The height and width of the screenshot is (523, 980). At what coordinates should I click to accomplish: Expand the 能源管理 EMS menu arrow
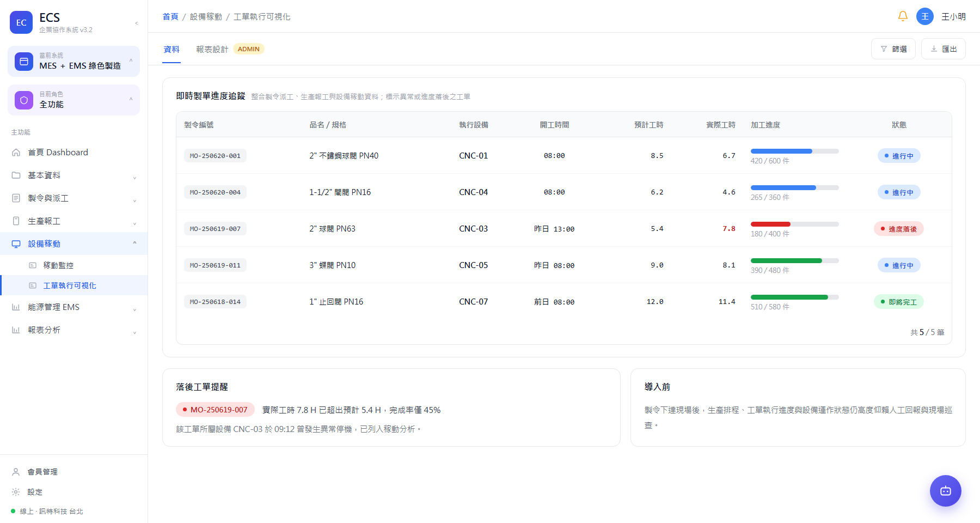(134, 309)
